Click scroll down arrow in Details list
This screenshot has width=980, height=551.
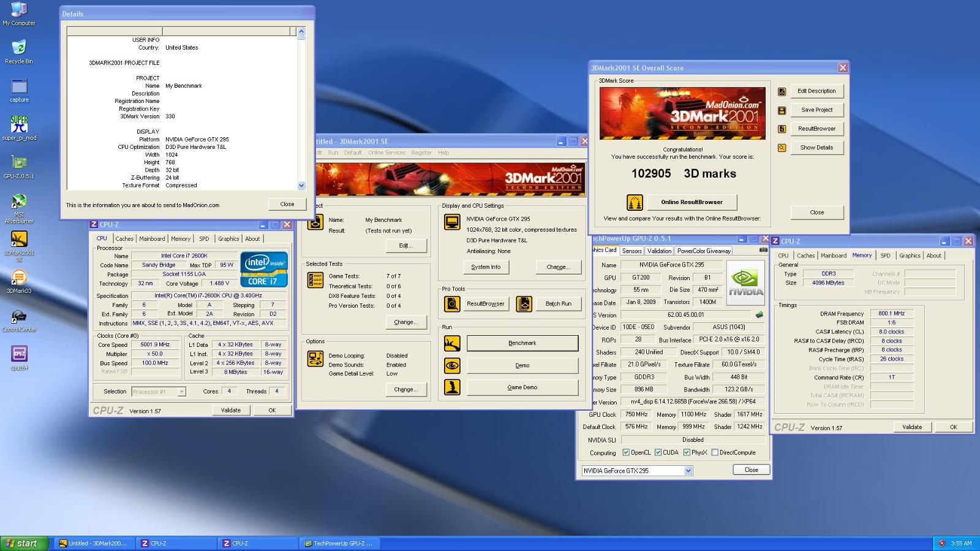pyautogui.click(x=301, y=185)
